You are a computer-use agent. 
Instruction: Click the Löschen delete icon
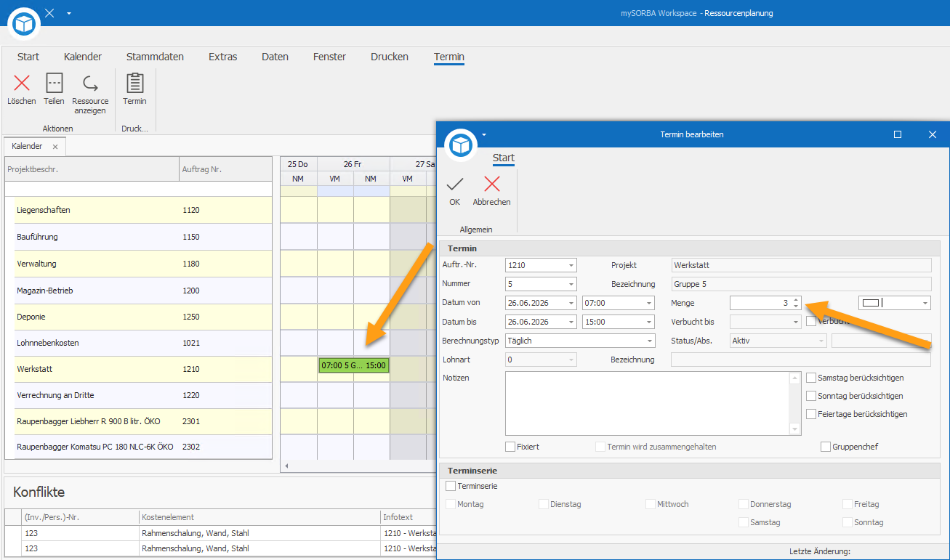pos(22,83)
